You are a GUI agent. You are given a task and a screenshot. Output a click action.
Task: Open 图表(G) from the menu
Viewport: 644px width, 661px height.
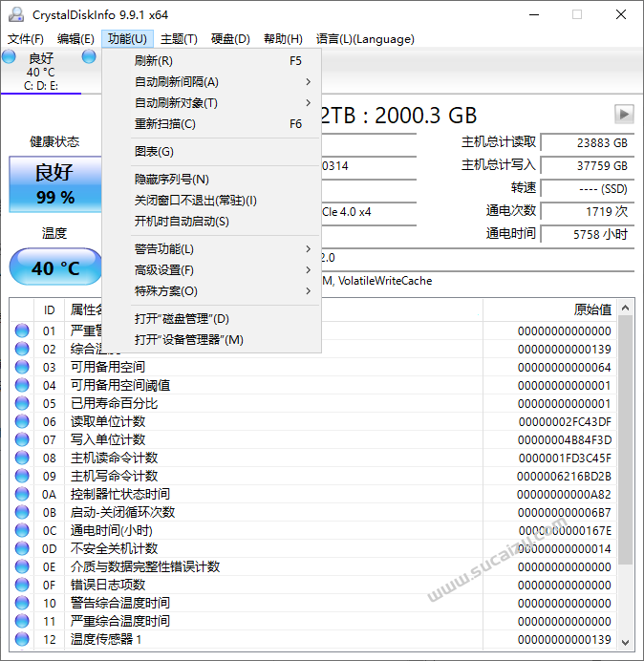pyautogui.click(x=212, y=151)
